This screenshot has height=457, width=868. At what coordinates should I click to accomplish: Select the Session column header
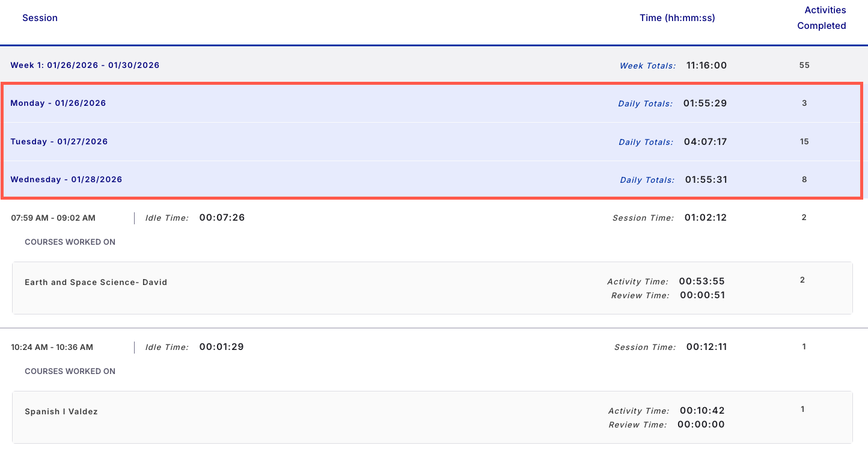coord(40,18)
